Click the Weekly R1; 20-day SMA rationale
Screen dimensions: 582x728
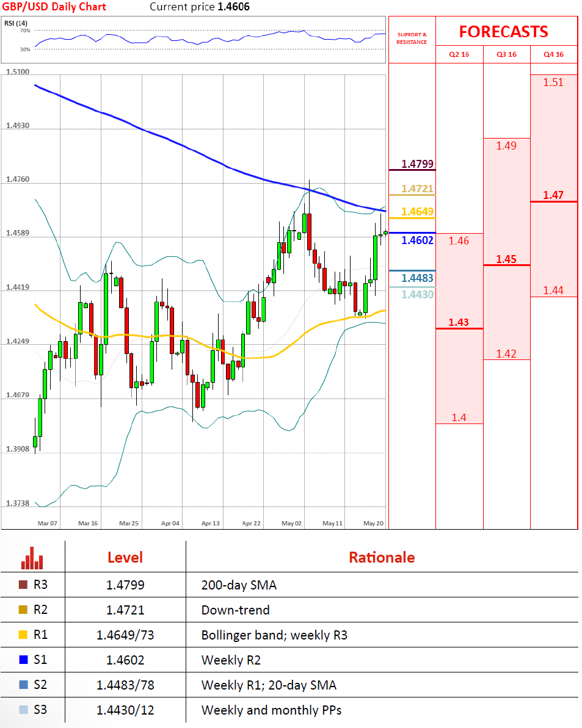(269, 685)
